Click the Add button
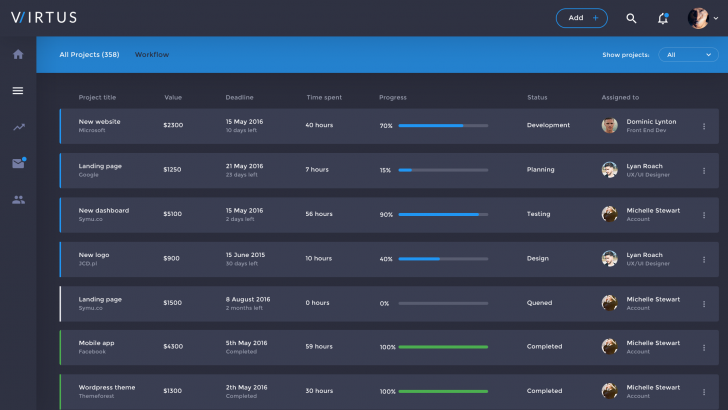 pyautogui.click(x=582, y=18)
